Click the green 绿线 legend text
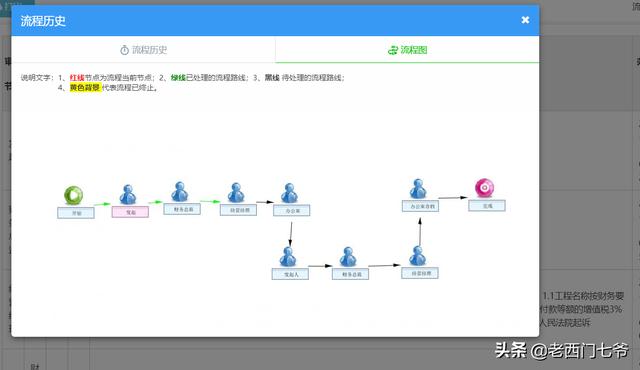 178,78
